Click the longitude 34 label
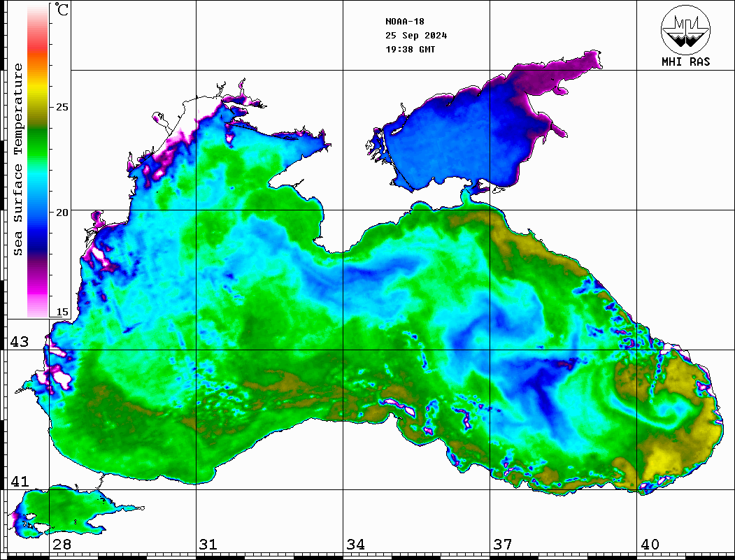 coord(355,545)
